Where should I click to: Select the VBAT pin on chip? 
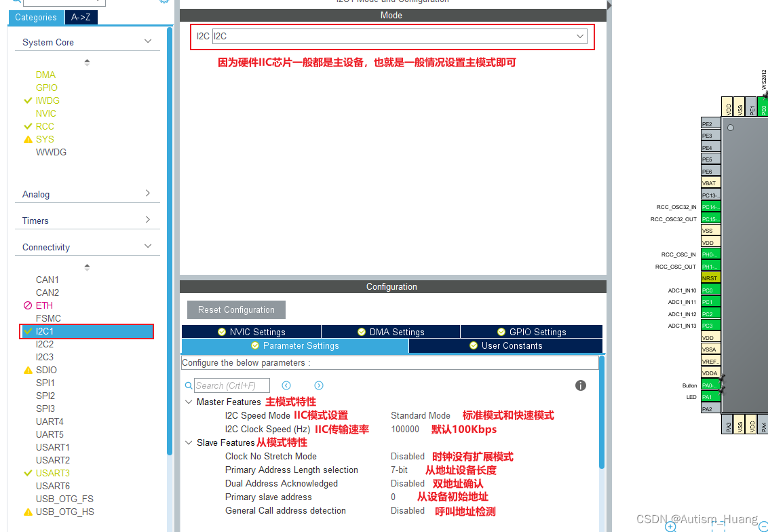click(711, 183)
